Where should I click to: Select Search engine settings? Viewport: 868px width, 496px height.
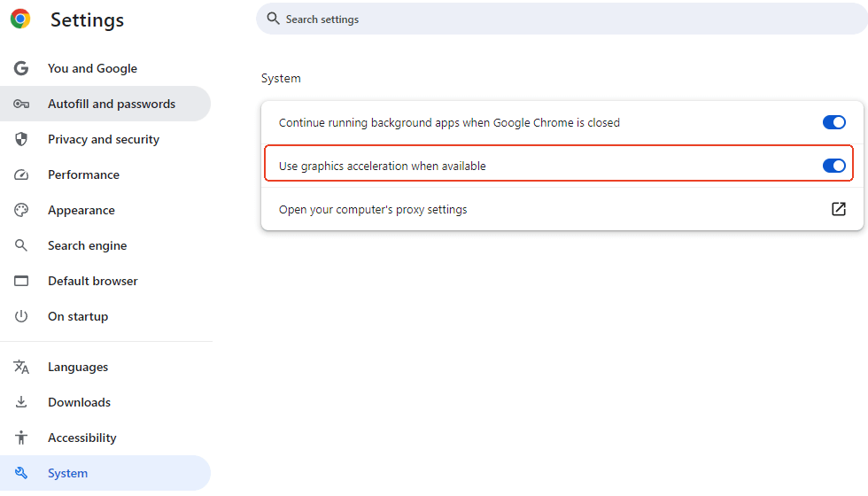pyautogui.click(x=105, y=245)
